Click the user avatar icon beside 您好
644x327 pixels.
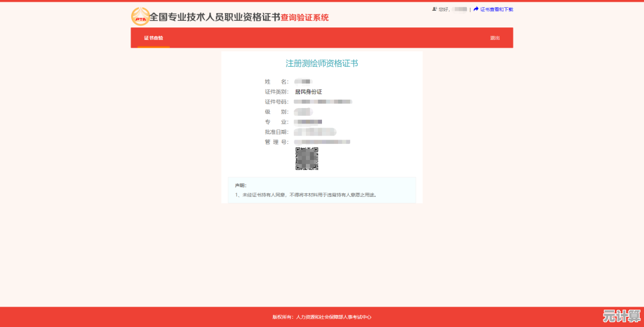click(434, 9)
